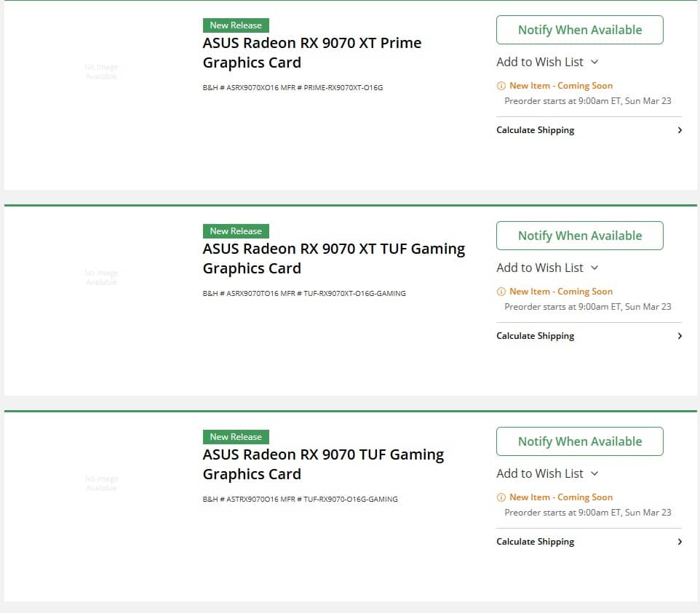Click info icon beside Coming Soon, RX 9070 XT TUF
Viewport: 700px width, 613px height.
click(x=501, y=292)
